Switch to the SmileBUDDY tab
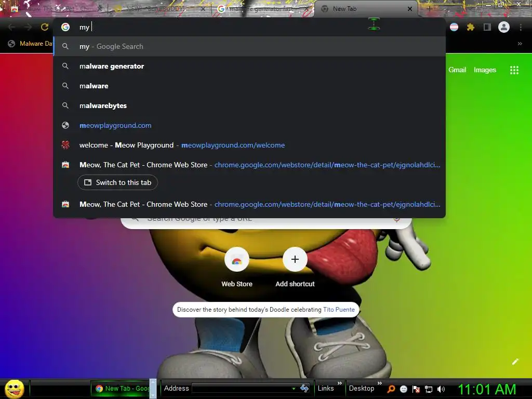Viewport: 532px width, 399px height. click(159, 9)
